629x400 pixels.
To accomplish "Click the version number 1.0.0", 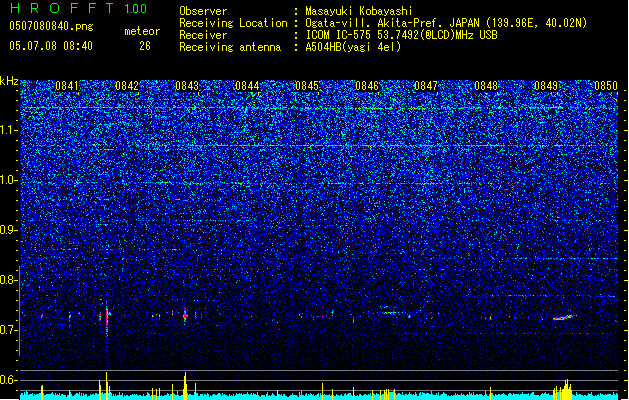I will click(136, 9).
